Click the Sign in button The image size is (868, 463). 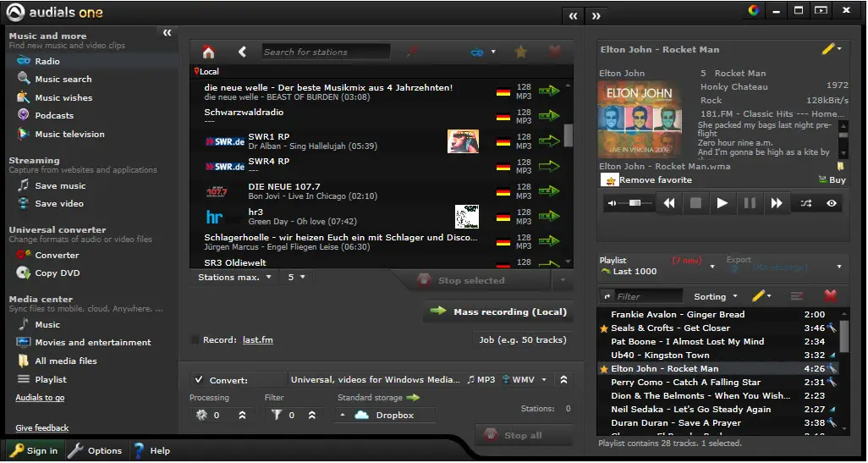pos(34,451)
